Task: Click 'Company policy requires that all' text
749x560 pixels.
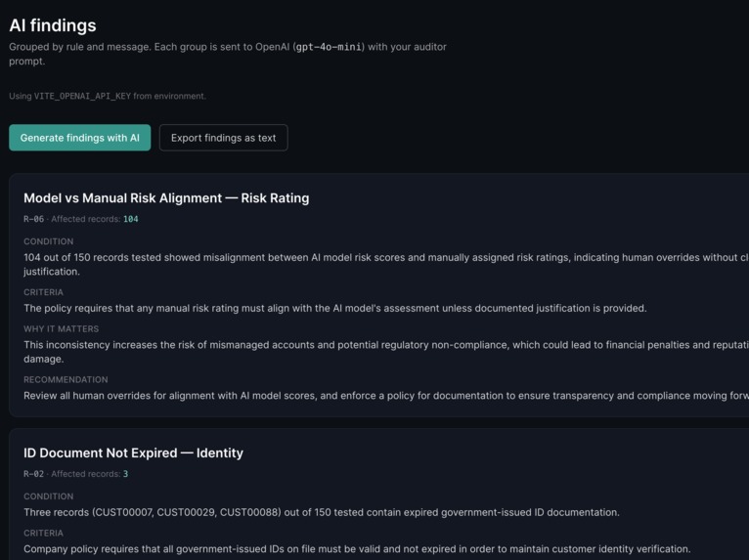Action: [x=357, y=549]
